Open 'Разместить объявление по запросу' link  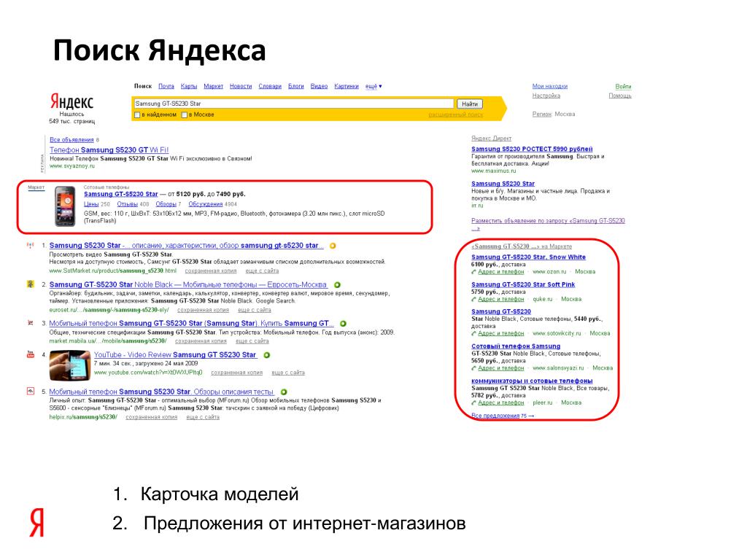pyautogui.click(x=548, y=225)
